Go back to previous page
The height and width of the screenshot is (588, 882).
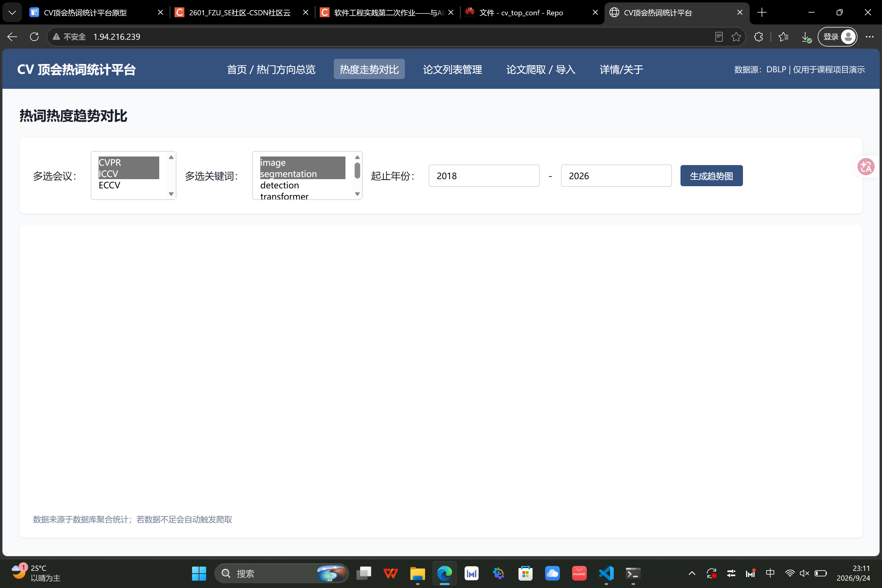[x=12, y=37]
